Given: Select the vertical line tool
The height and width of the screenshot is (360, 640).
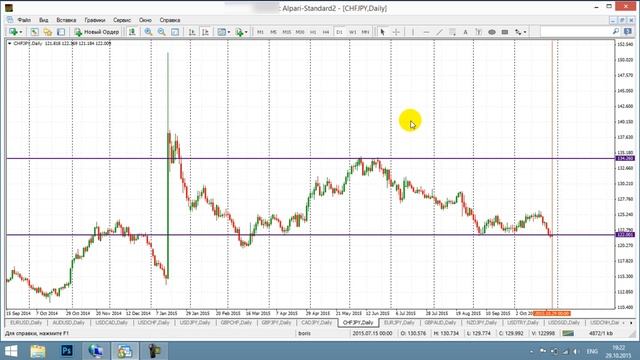Looking at the screenshot, I should [413, 32].
